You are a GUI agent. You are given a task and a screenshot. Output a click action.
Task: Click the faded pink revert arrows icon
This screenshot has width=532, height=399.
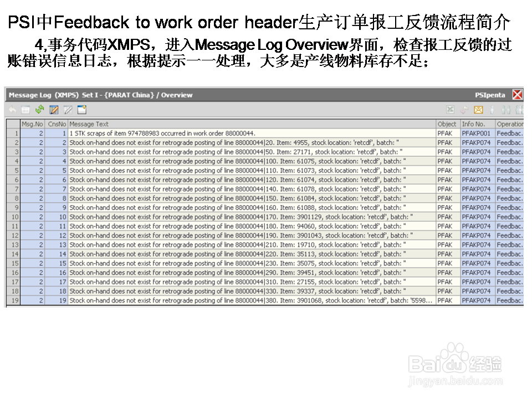[464, 110]
